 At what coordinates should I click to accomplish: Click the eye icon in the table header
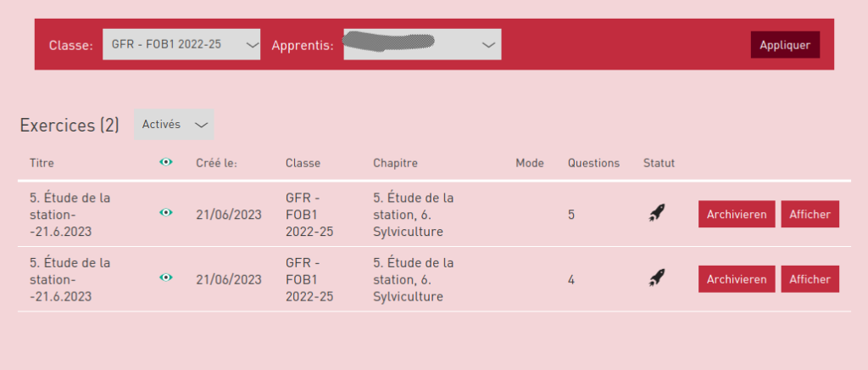coord(166,163)
